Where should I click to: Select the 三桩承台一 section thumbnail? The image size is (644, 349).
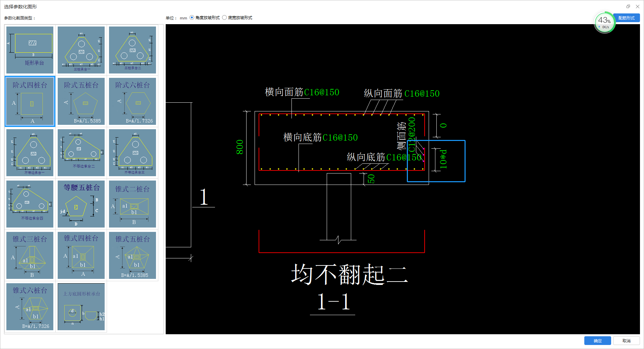(81, 50)
